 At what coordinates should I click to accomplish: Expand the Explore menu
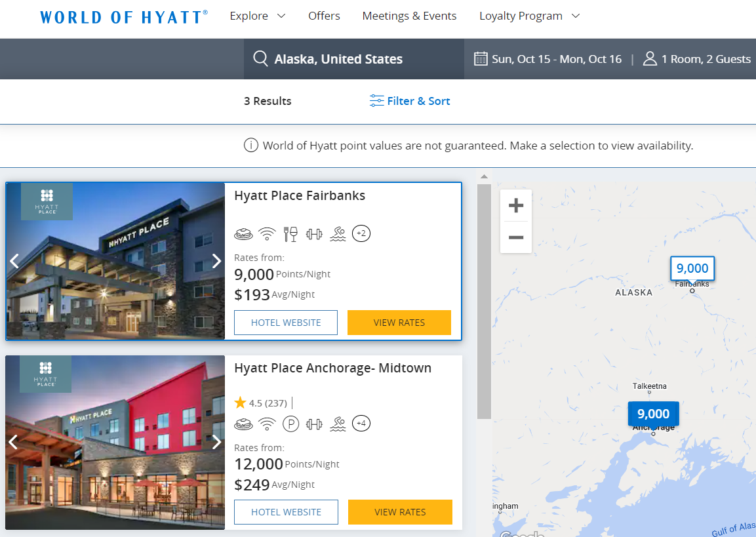click(257, 15)
